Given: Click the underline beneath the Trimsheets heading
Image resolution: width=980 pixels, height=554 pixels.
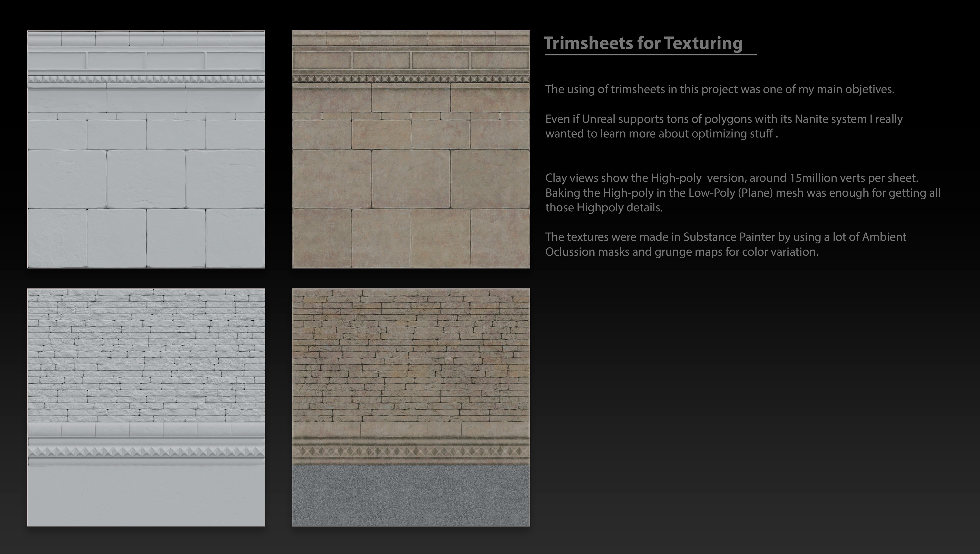Looking at the screenshot, I should [x=650, y=55].
